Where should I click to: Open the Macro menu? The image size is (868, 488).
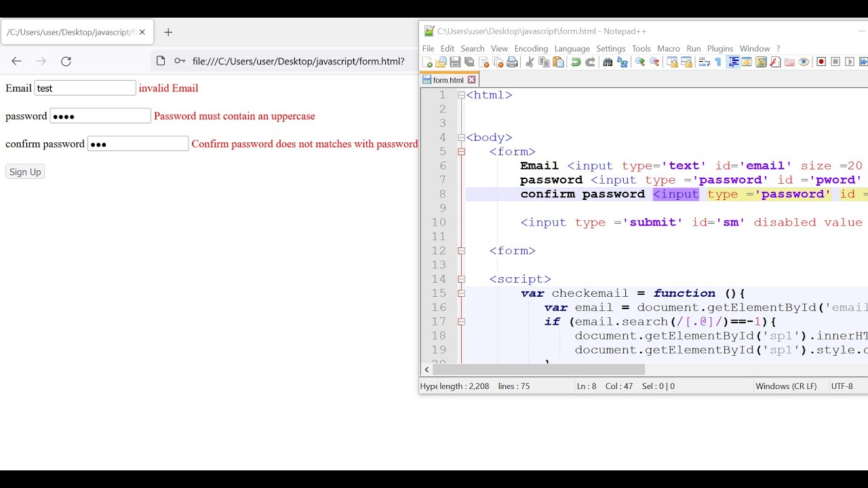669,49
